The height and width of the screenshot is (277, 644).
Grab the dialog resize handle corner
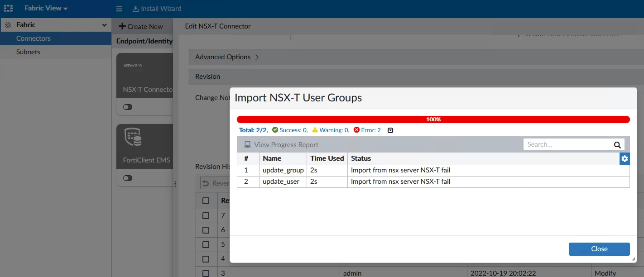[633, 259]
